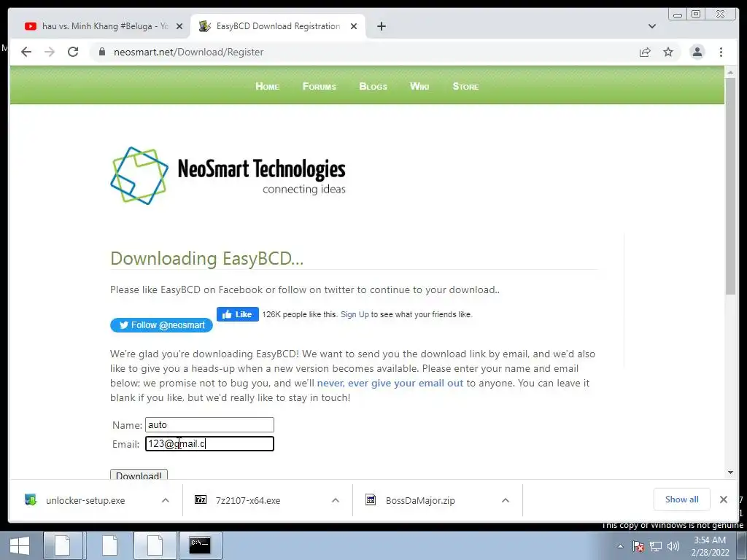Bookmark this page with the star
This screenshot has width=747, height=560.
coord(668,52)
